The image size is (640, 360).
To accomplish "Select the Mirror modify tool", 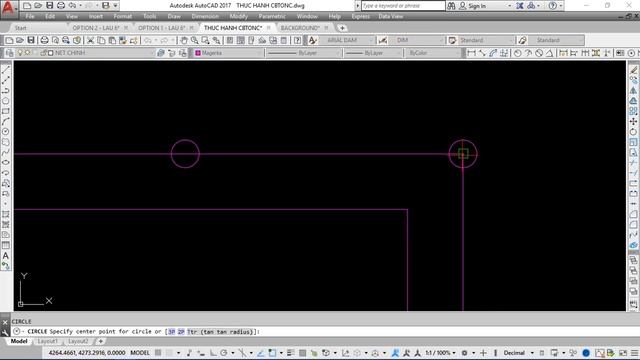I will [633, 91].
